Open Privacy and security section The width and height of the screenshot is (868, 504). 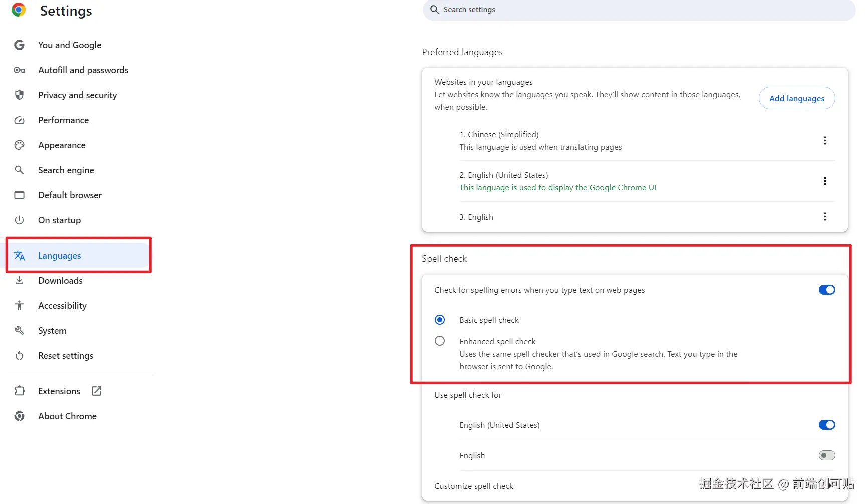78,95
